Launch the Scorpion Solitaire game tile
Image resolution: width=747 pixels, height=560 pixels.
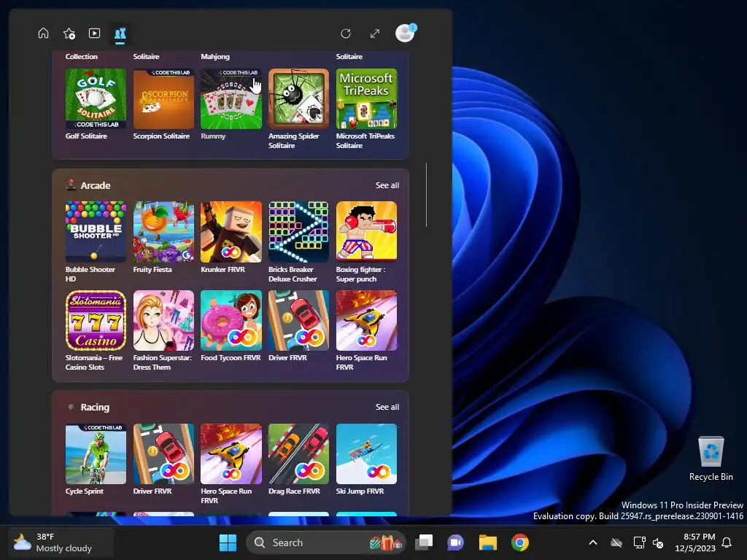tap(163, 98)
